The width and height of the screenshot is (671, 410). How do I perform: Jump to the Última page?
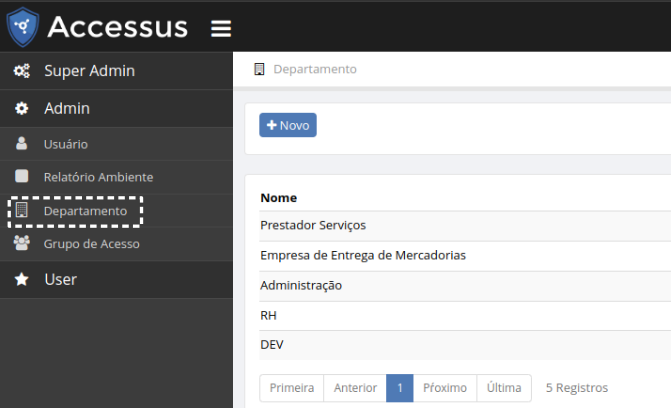coord(504,388)
